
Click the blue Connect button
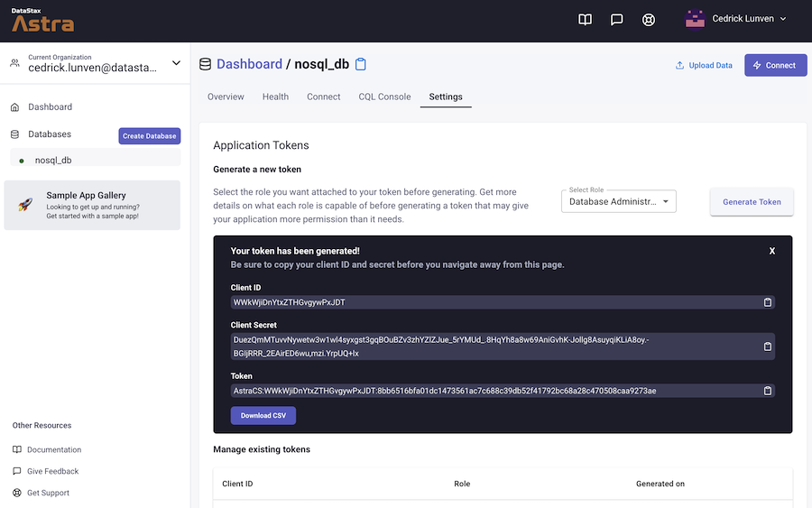coord(776,65)
